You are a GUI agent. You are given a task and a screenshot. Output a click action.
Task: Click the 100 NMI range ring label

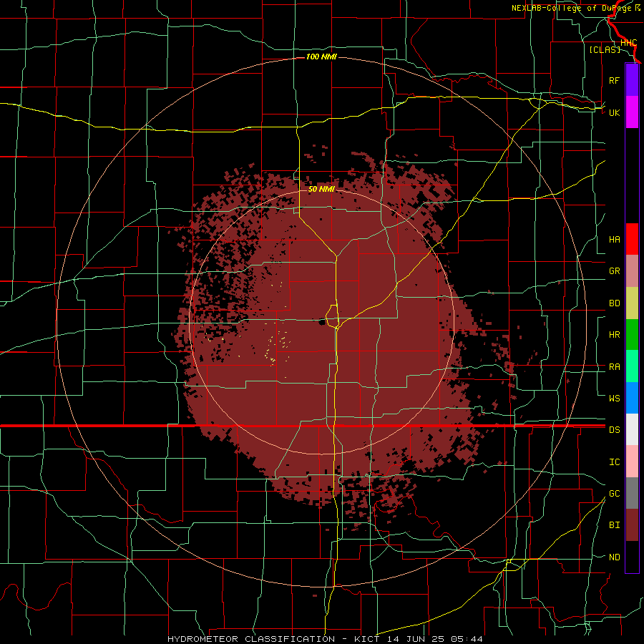(x=321, y=57)
